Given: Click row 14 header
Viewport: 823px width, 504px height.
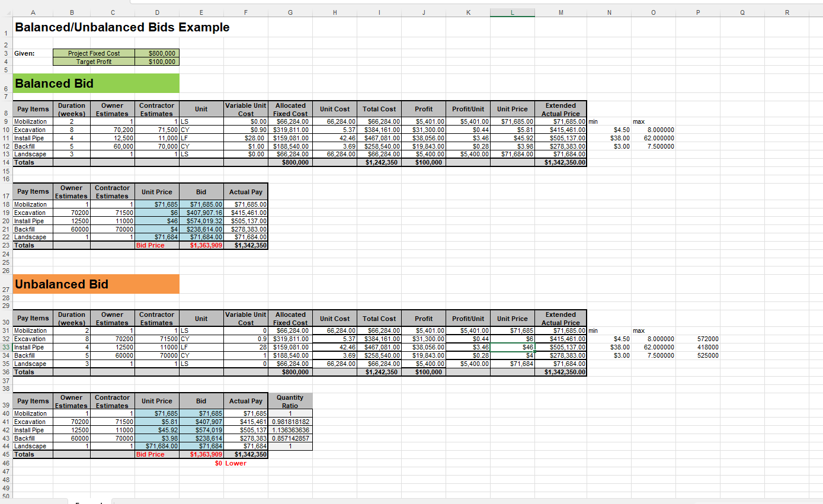Looking at the screenshot, I should click(5, 162).
